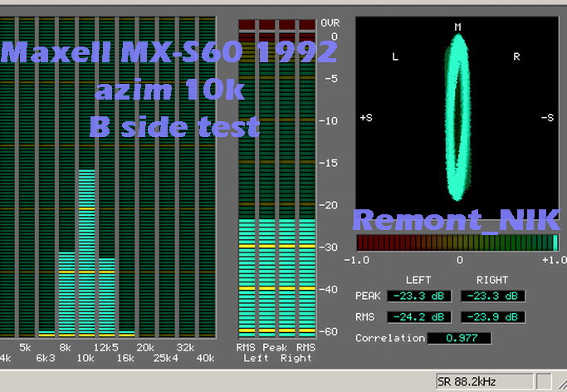Click the SR 88.2kHz status panel
567x392 pixels.
point(484,381)
